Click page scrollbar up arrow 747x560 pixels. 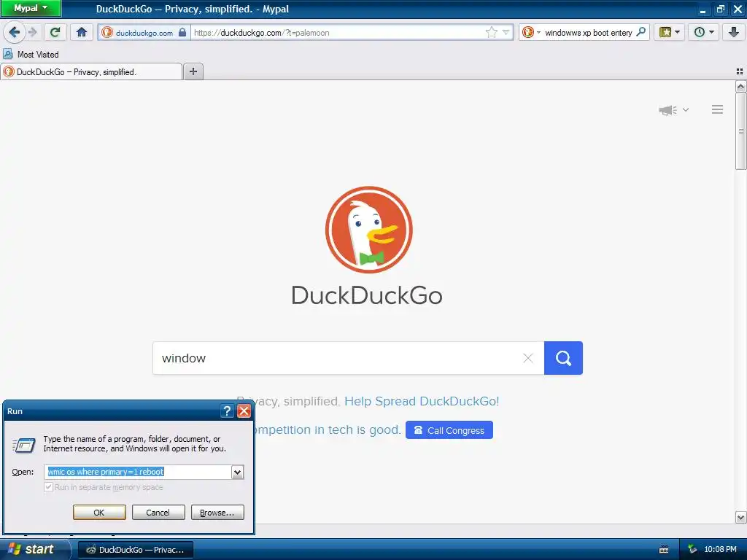(740, 87)
